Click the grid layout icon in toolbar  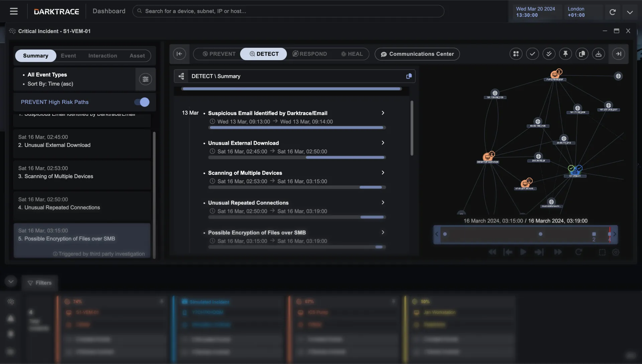click(x=516, y=54)
